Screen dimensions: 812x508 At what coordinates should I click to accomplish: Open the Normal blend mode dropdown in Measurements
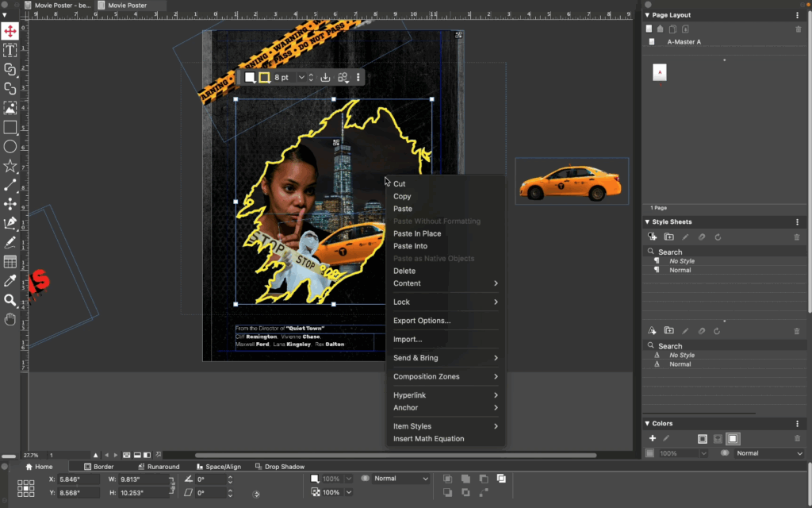click(400, 479)
